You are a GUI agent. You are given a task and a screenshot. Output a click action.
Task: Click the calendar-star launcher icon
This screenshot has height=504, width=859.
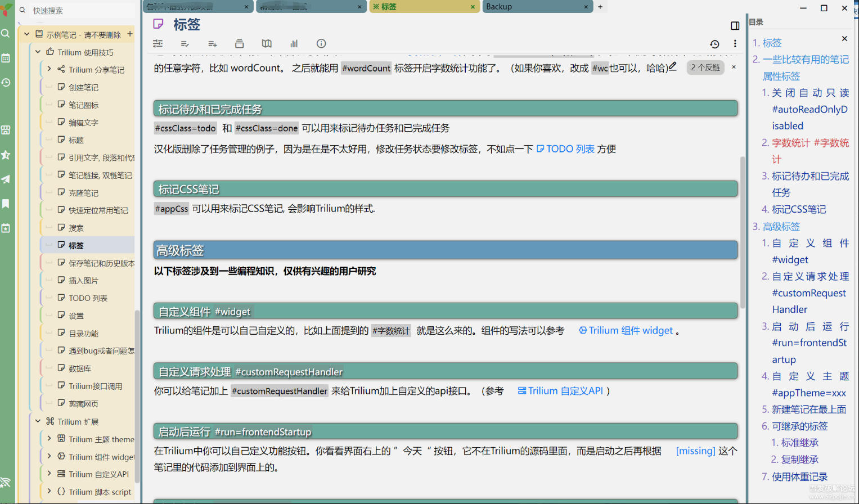pos(6,228)
